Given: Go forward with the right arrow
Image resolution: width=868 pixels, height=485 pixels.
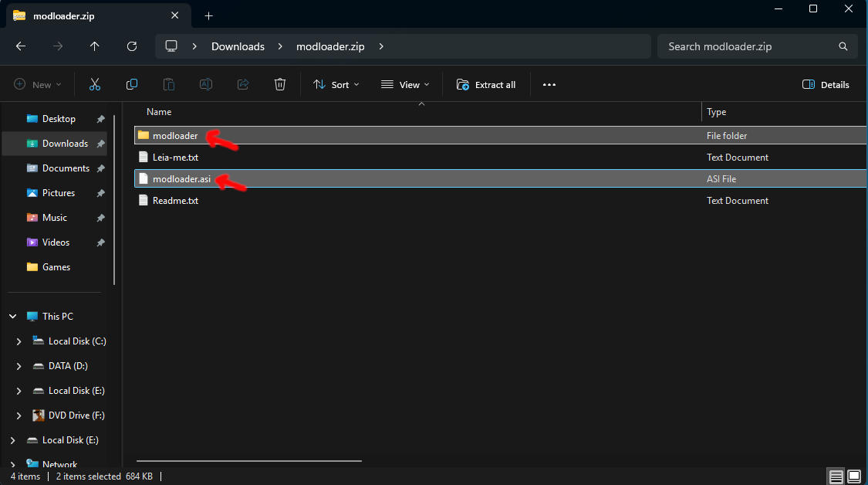Looking at the screenshot, I should pos(58,46).
